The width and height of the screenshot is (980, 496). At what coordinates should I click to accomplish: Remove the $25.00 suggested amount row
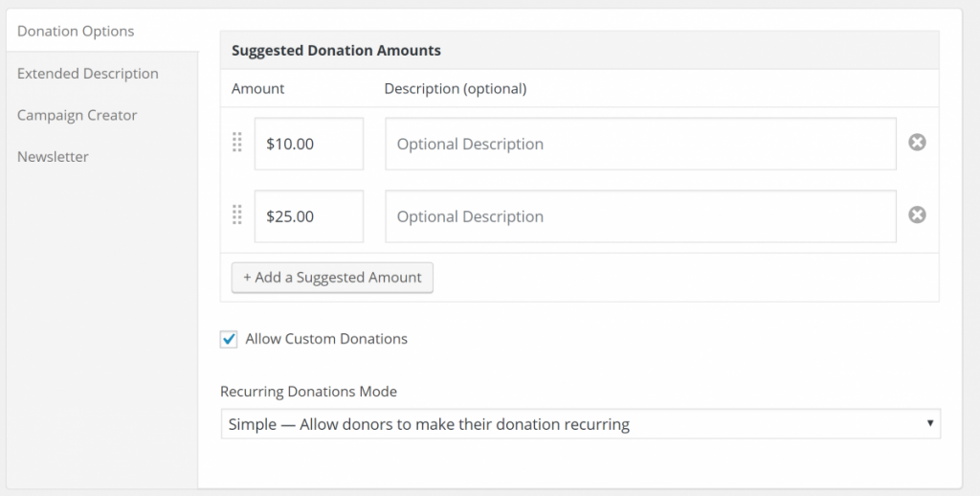coord(917,215)
